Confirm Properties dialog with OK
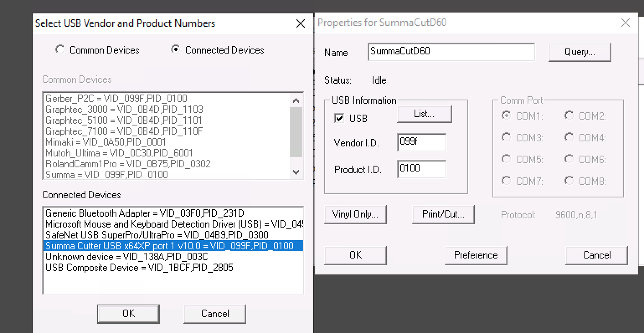644x333 pixels. [355, 256]
